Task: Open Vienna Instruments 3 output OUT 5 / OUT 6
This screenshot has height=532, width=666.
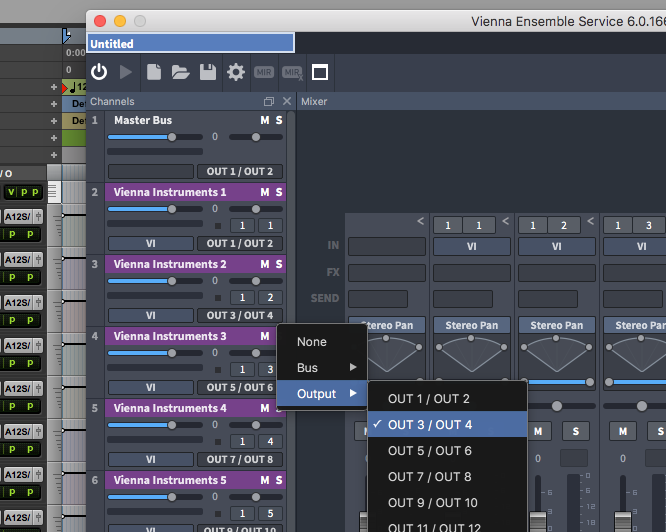Action: pyautogui.click(x=237, y=388)
